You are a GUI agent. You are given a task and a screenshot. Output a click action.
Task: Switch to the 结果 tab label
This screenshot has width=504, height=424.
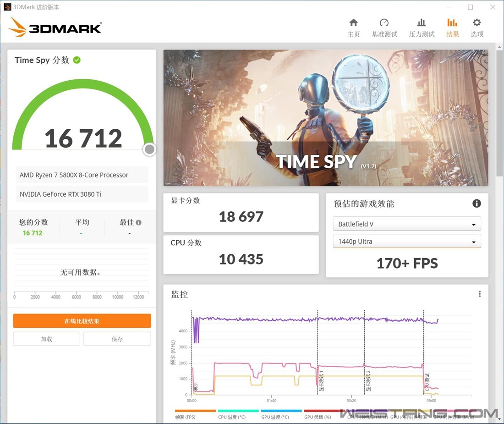click(452, 34)
